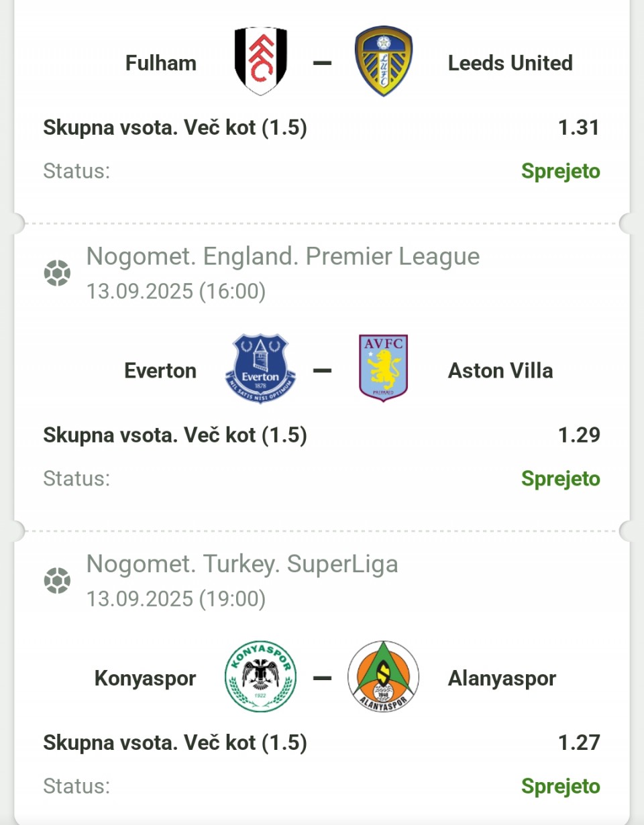
Task: Tap the Alanyaspor club logo
Action: pos(383,676)
